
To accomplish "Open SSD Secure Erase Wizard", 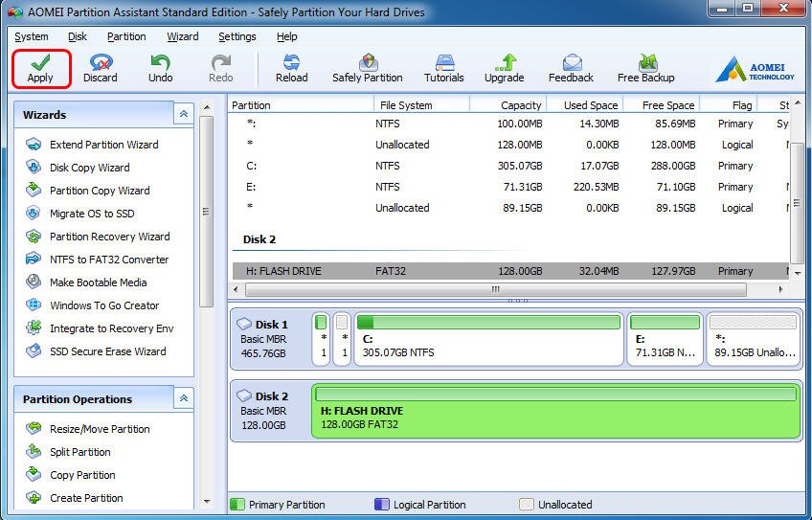I will tap(97, 351).
